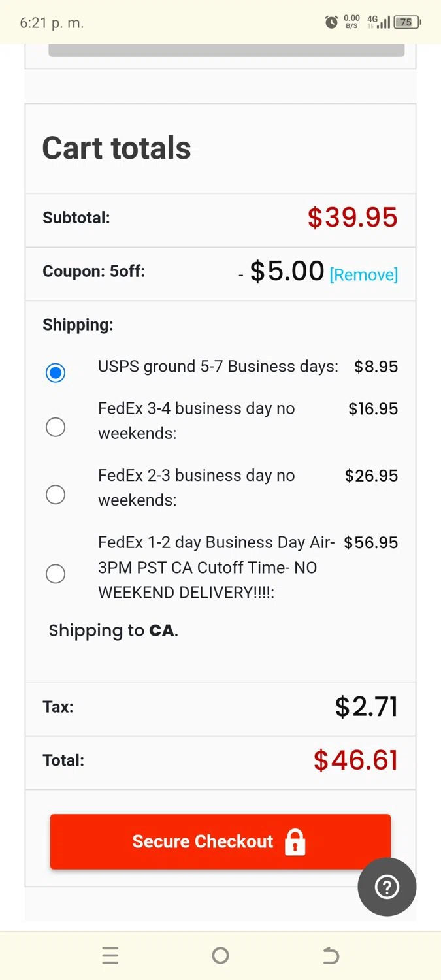Tap the battery level status icon
Image resolution: width=441 pixels, height=980 pixels.
click(x=407, y=22)
